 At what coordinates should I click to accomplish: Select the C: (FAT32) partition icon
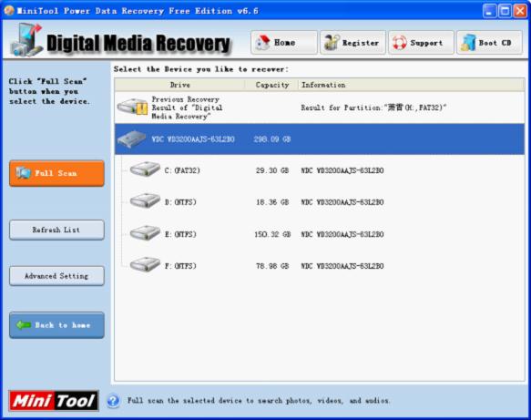[x=145, y=169]
